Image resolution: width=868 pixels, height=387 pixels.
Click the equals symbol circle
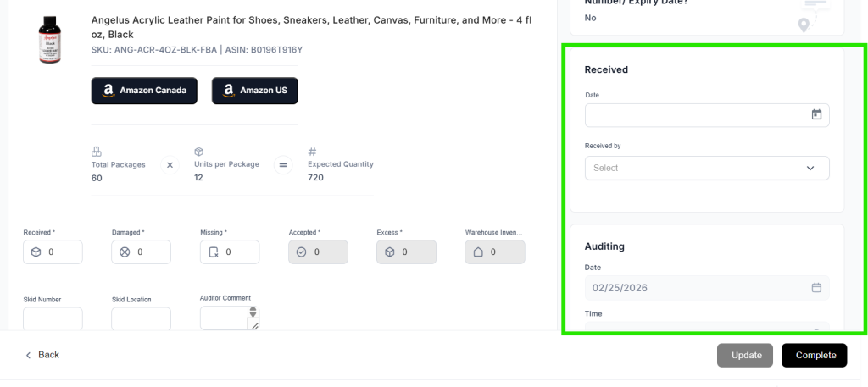tap(283, 165)
